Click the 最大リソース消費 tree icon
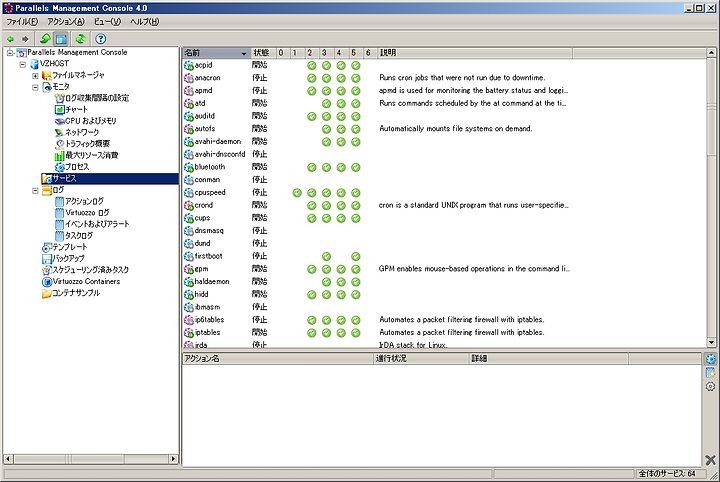 (59, 155)
